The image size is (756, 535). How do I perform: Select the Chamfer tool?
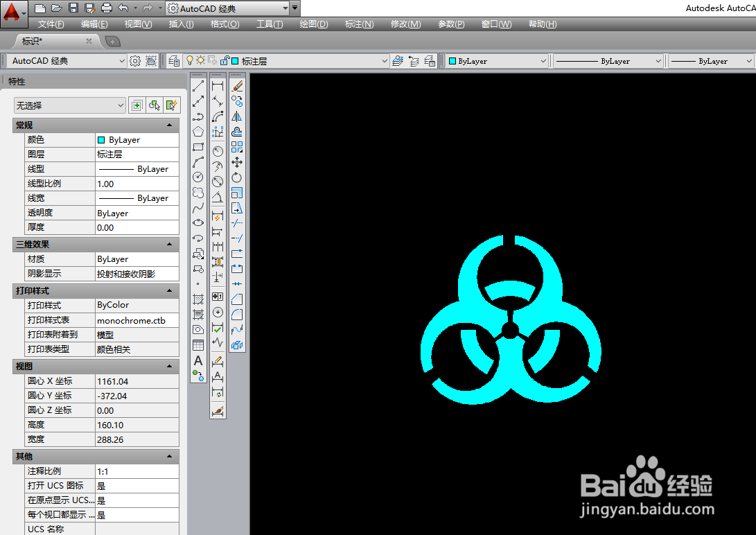237,299
